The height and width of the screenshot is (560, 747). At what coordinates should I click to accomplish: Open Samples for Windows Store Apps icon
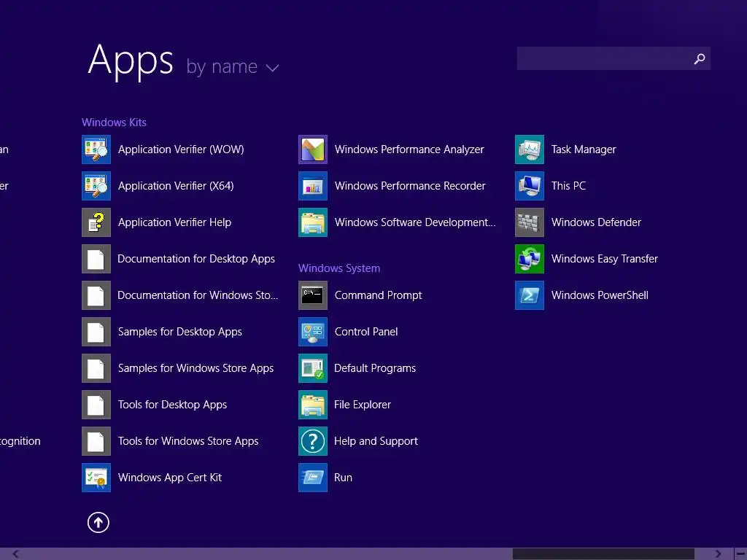pos(96,368)
